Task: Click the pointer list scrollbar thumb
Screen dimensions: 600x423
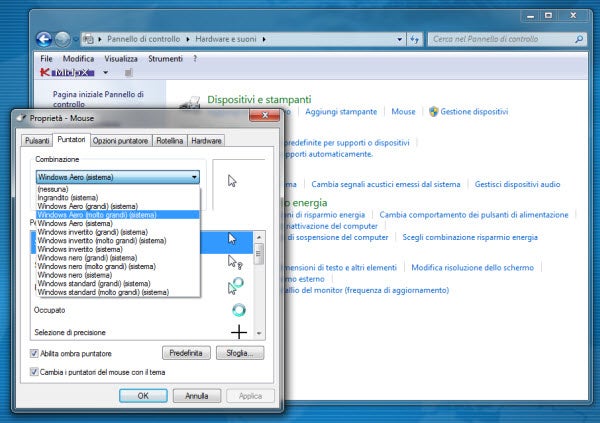Action: (259, 253)
